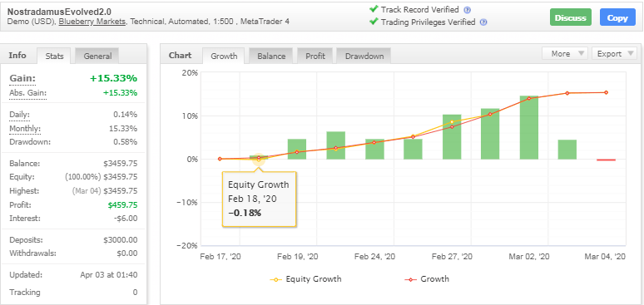
Task: Click the Gain label in Stats
Action: coord(22,78)
